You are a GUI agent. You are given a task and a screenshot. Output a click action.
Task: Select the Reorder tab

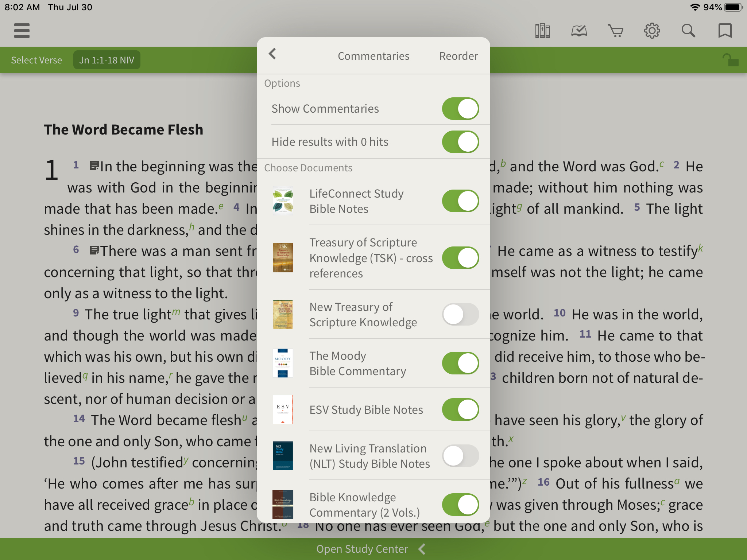(x=458, y=55)
